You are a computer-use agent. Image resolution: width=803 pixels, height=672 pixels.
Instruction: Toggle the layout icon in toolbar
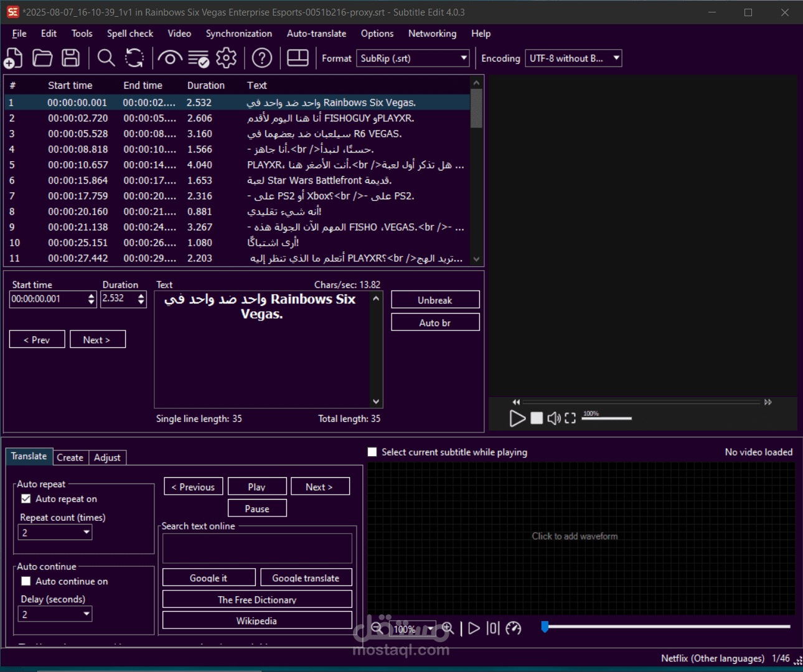(298, 58)
